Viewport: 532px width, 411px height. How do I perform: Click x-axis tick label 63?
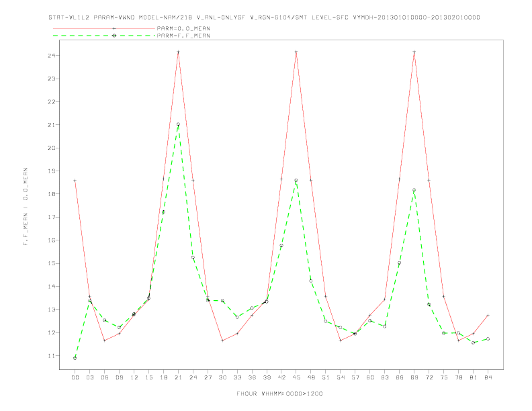384,377
